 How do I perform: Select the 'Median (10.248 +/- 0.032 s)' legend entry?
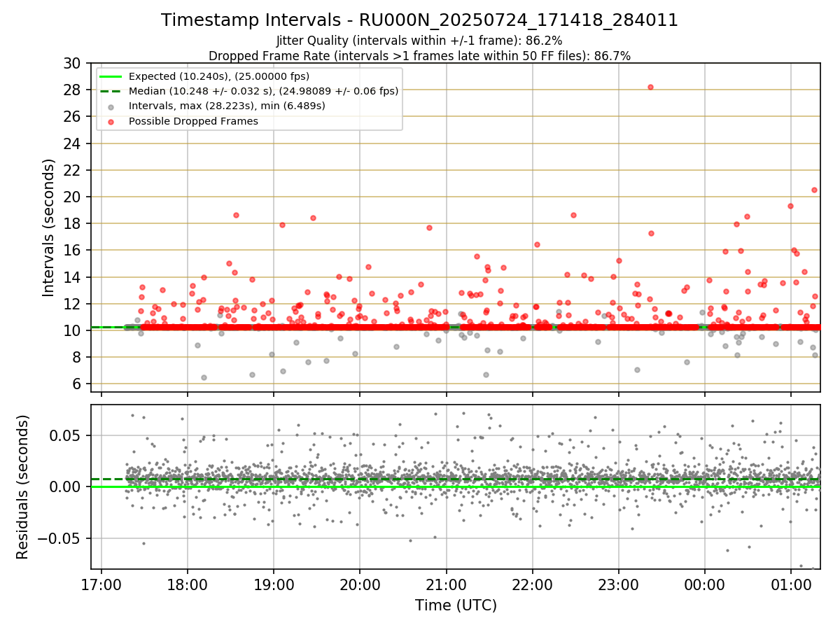click(x=250, y=91)
